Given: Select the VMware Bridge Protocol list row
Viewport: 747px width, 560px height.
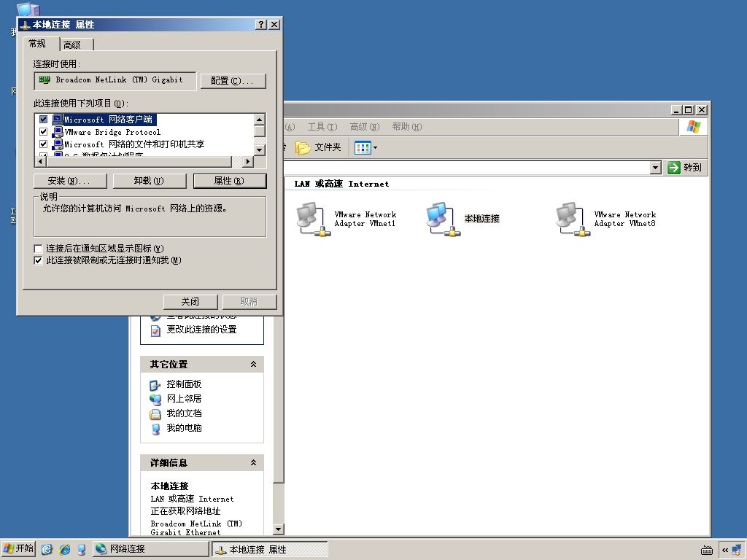Looking at the screenshot, I should click(x=107, y=132).
